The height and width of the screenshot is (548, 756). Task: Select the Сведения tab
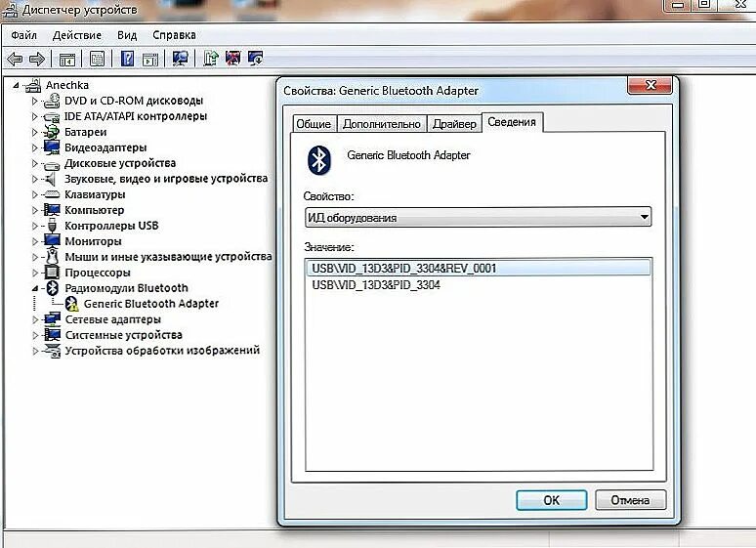(512, 122)
